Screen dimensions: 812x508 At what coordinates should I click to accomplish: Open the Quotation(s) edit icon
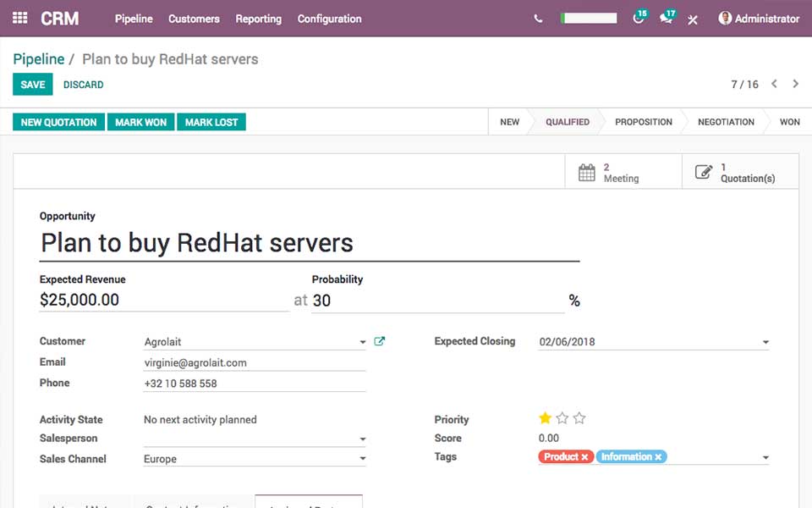[703, 172]
